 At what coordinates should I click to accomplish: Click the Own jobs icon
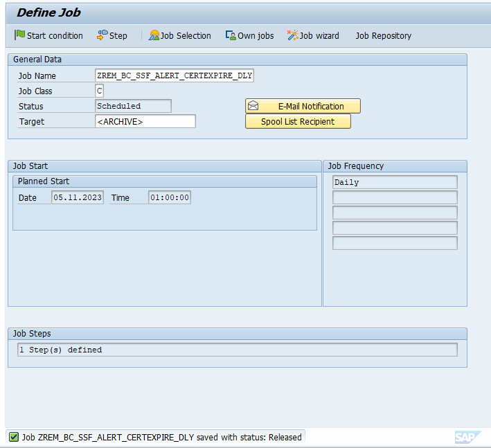point(231,35)
